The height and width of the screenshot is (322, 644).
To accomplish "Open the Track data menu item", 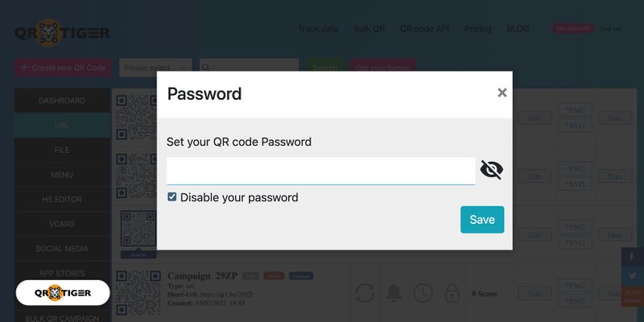I will click(x=318, y=29).
